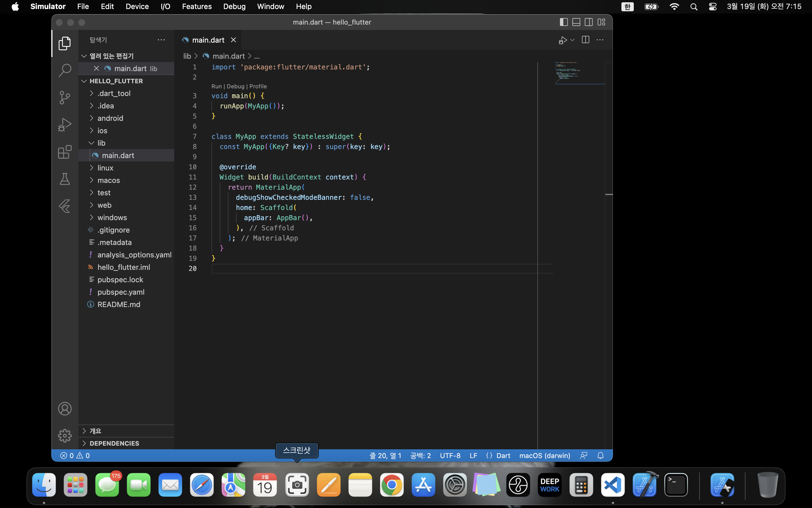
Task: Click the Run code lens link
Action: tap(217, 86)
